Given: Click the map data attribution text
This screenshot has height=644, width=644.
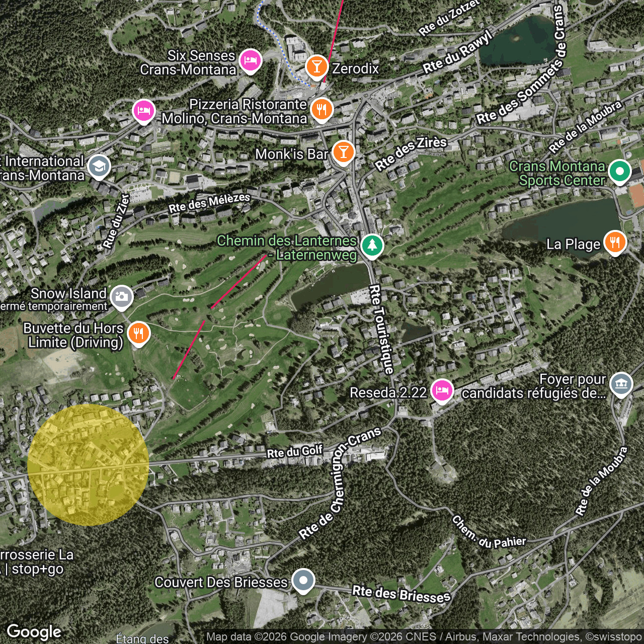Looking at the screenshot, I should click(424, 637).
